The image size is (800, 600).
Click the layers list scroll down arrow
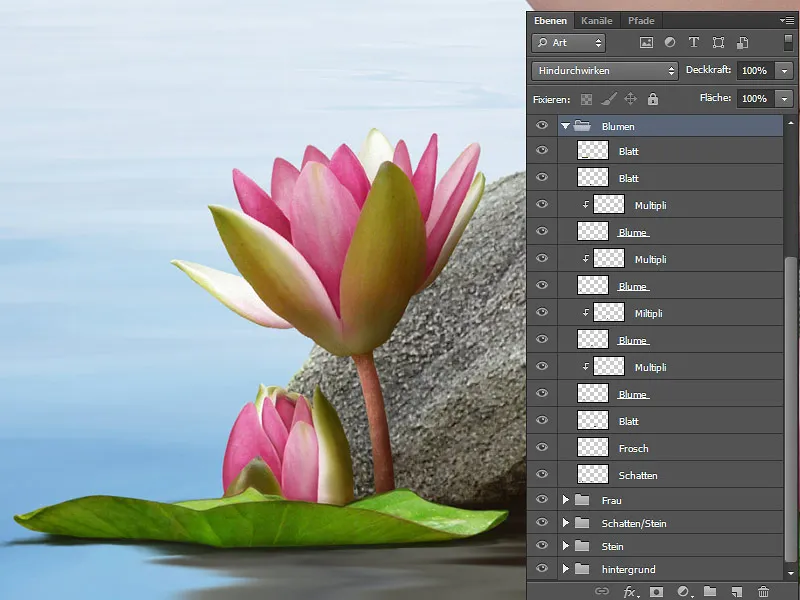point(791,573)
